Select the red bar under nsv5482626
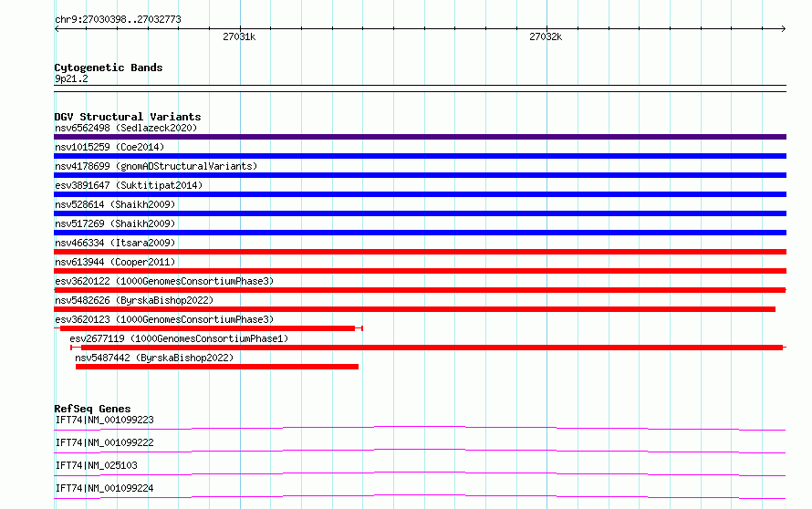This screenshot has height=509, width=812. [x=414, y=309]
